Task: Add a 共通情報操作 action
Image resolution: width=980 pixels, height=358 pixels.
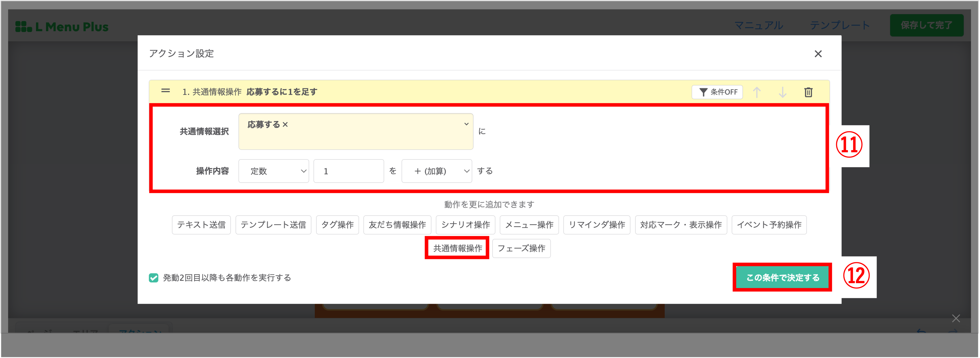Action: pyautogui.click(x=457, y=248)
